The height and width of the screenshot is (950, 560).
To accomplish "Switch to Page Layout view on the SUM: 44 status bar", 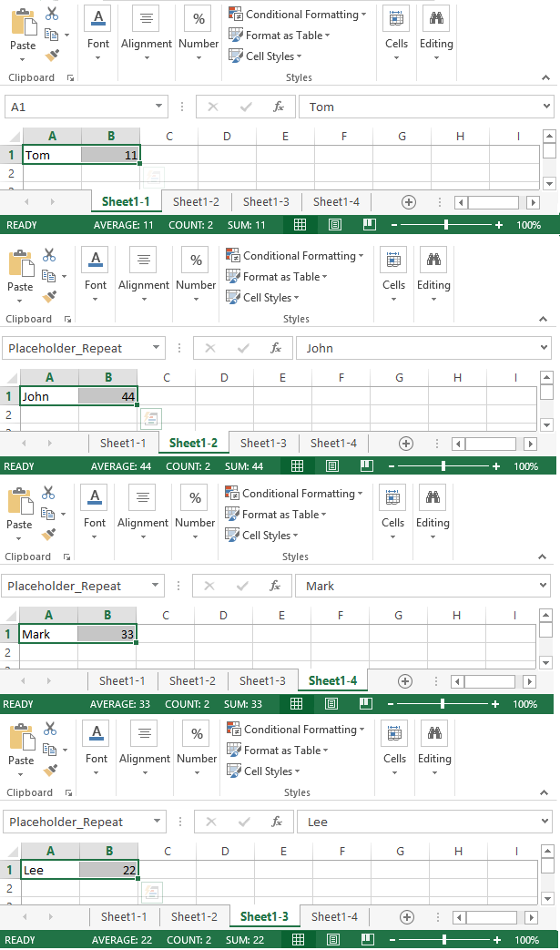I will click(332, 466).
